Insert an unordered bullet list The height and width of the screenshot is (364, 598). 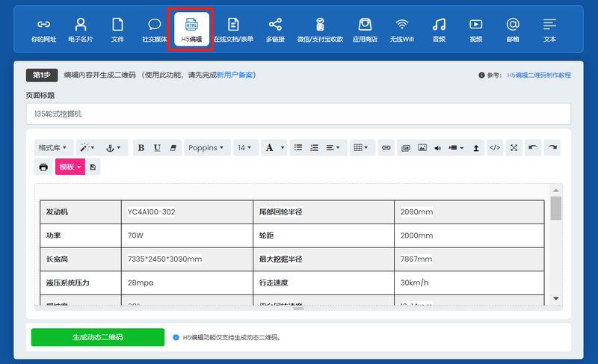[298, 148]
